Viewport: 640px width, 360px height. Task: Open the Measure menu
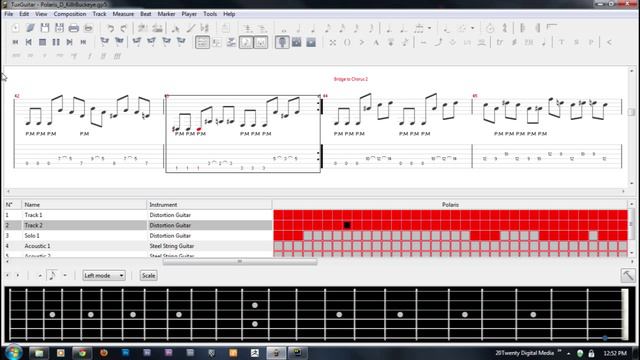(x=123, y=14)
